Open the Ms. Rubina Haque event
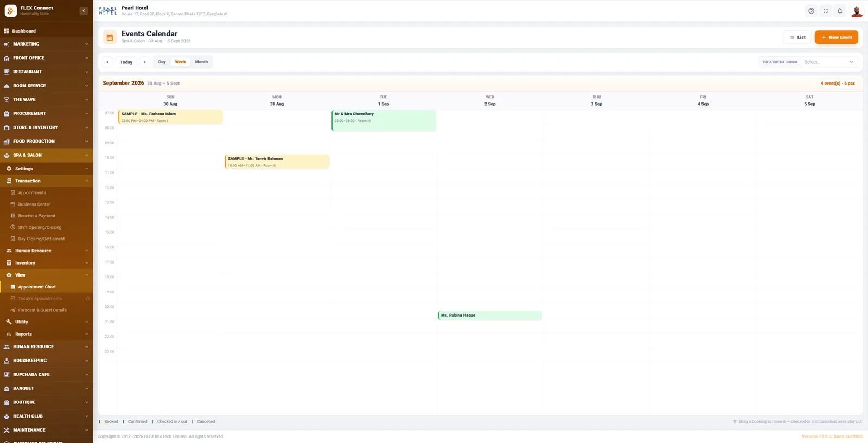 coord(490,316)
